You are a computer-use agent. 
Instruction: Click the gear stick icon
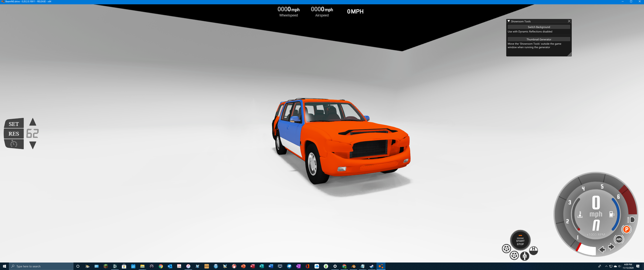[525, 256]
